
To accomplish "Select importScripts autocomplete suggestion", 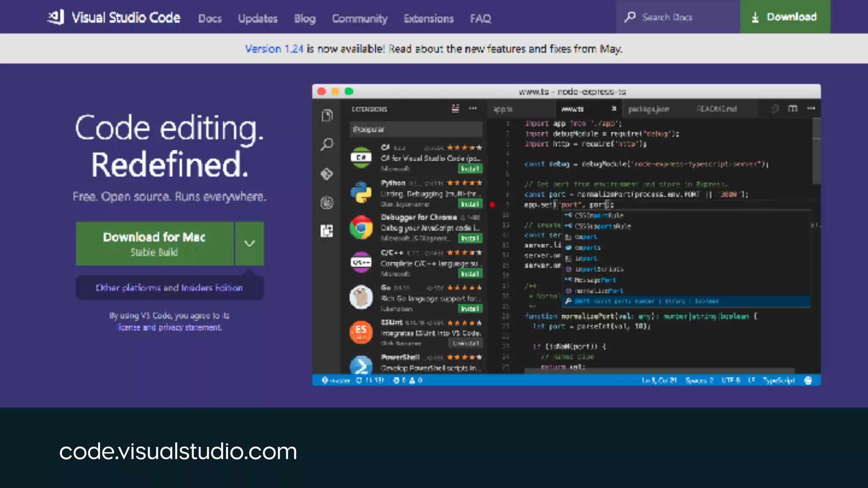I will 686,269.
